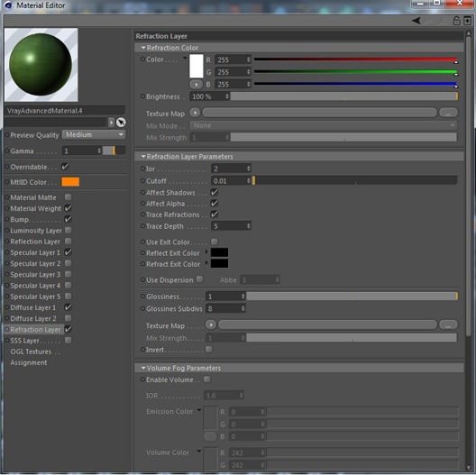Toggle the Specular Layer 1 checkbox
This screenshot has width=476, height=475.
(x=68, y=251)
